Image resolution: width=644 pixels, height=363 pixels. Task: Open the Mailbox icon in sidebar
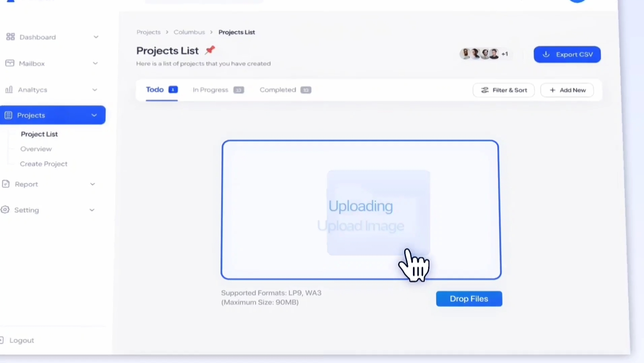point(10,63)
